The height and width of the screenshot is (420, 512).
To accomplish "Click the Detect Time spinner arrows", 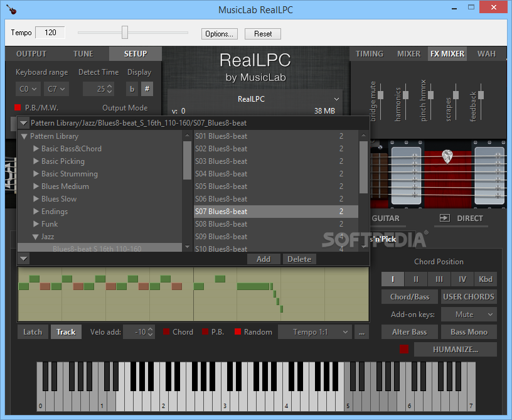I will (x=109, y=89).
